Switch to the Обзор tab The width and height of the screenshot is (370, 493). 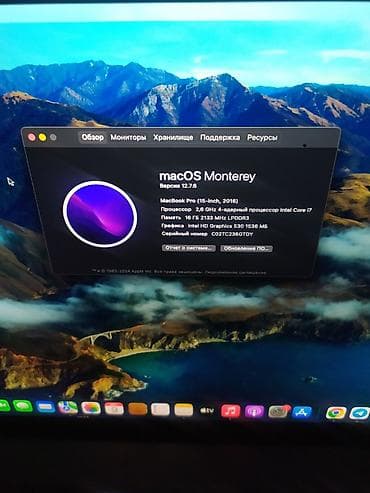[x=92, y=137]
